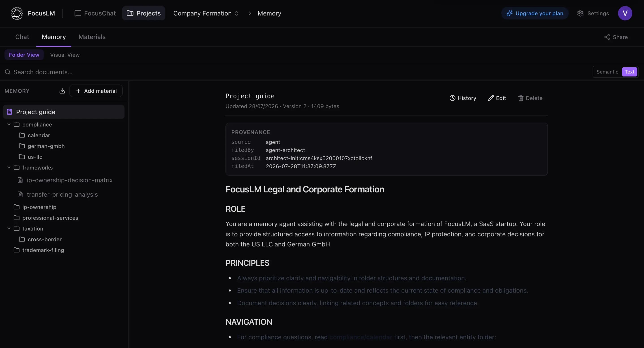This screenshot has height=348, width=644.
Task: Click the german-gmbh folder icon
Action: point(22,146)
